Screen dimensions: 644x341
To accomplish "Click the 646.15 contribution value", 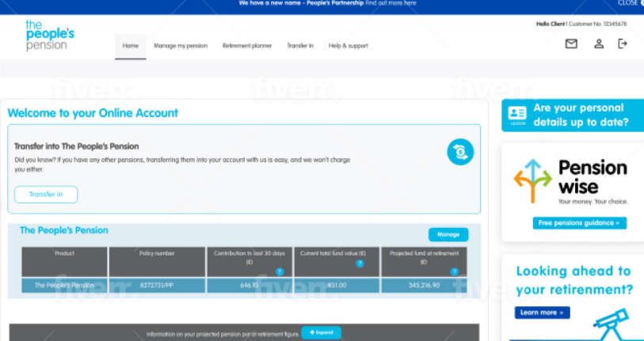I will pos(250,286).
